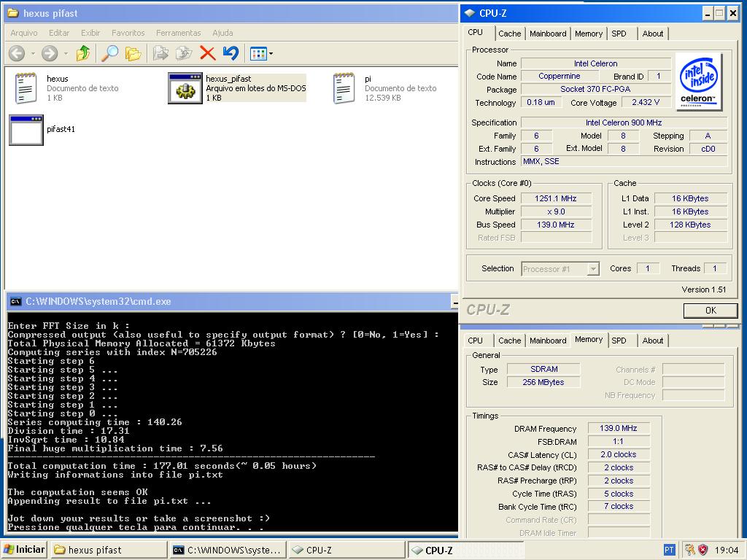Click the Core Voltage 2.432 V value

[645, 102]
